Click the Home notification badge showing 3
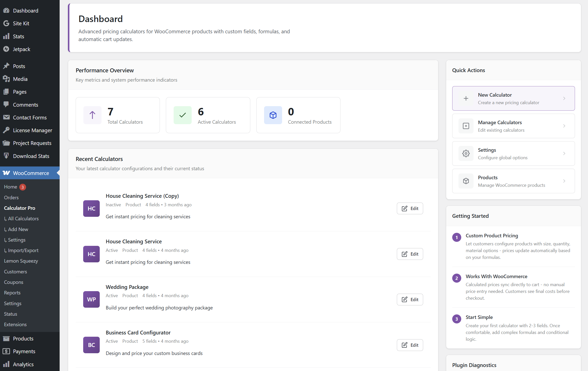The width and height of the screenshot is (588, 371). click(x=23, y=187)
